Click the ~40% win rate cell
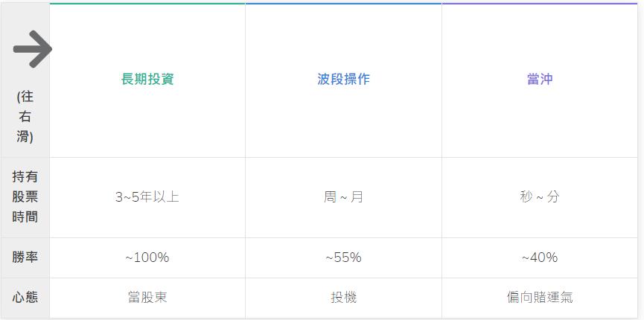Viewport: 644px width, 320px height. 540,257
